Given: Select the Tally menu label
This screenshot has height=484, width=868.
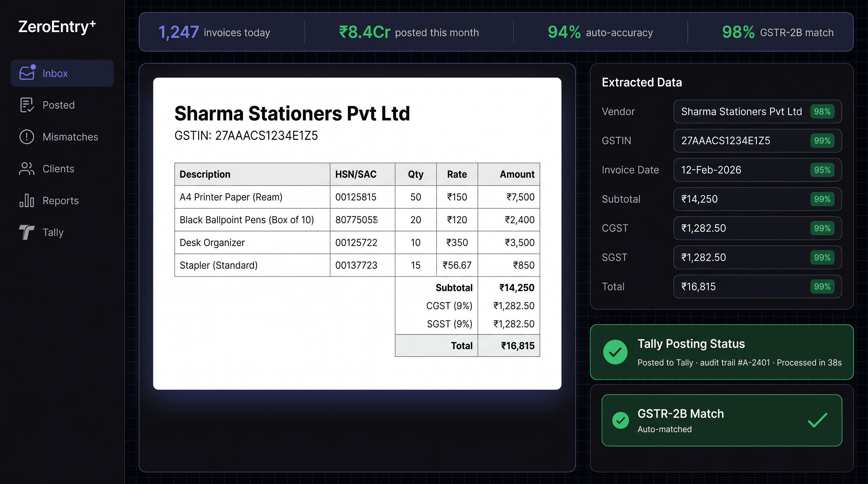Looking at the screenshot, I should click(x=53, y=232).
